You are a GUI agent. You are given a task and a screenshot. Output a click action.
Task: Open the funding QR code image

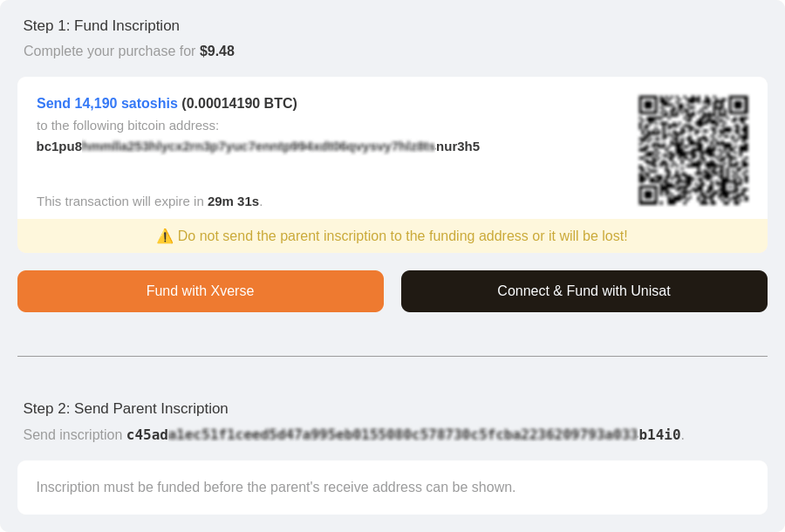693,150
